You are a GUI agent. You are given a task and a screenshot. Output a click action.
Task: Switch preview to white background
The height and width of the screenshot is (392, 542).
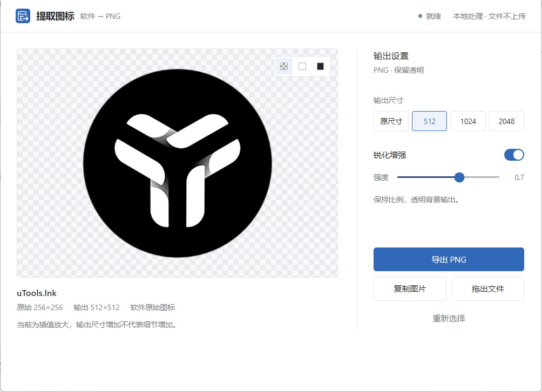[302, 66]
